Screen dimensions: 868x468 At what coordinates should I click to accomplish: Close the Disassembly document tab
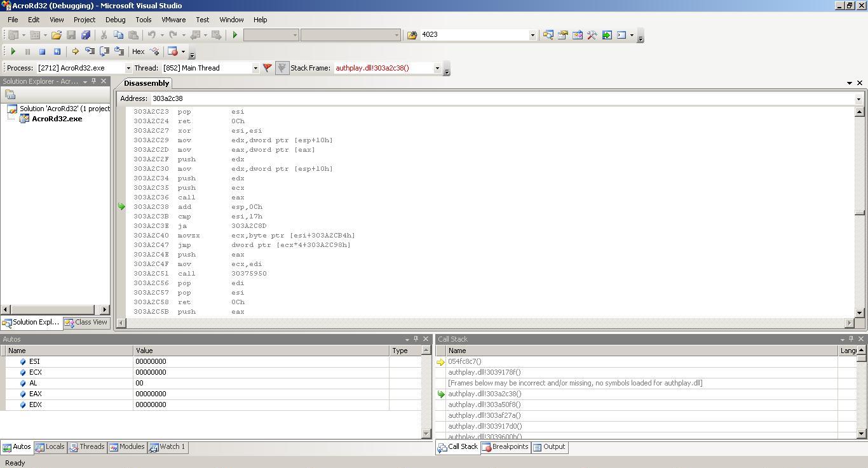(860, 83)
